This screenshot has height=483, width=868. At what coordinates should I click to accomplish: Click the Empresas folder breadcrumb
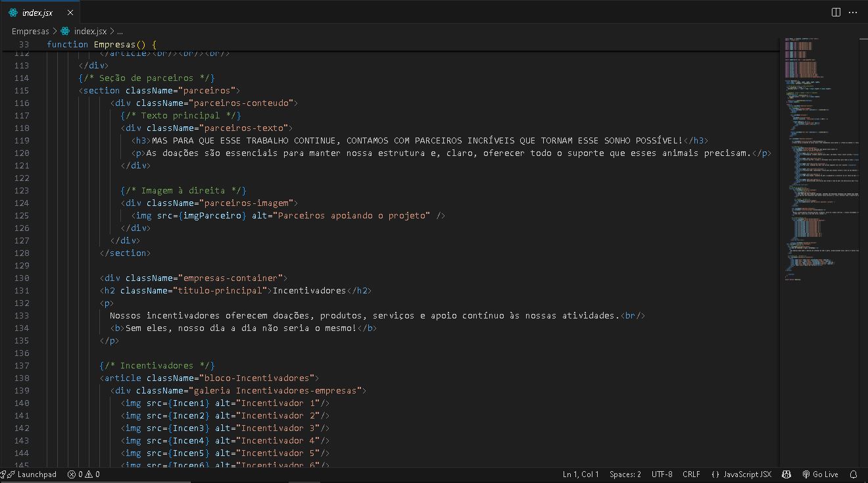coord(30,31)
